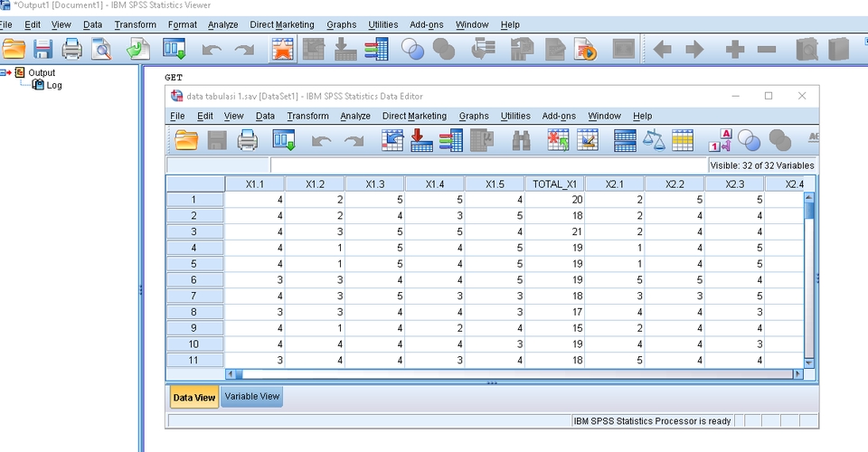Open Help menu in Data Editor

click(x=642, y=116)
